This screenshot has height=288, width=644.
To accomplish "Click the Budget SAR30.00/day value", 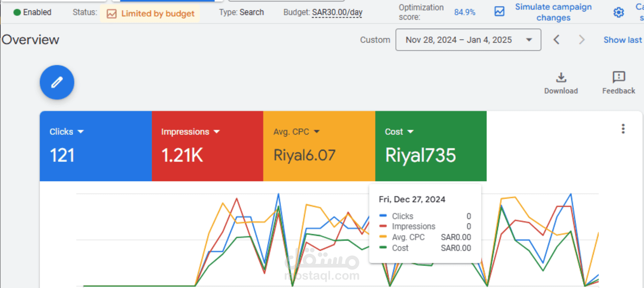I will [x=337, y=12].
